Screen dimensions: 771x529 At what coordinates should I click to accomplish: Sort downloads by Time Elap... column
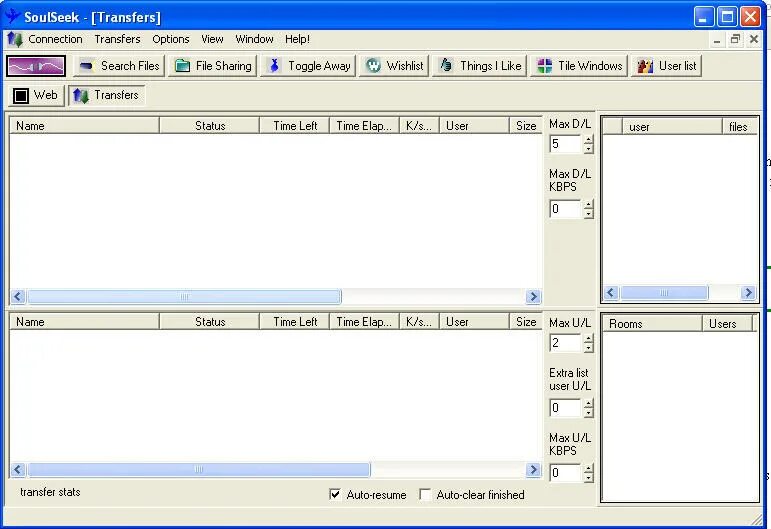pos(364,126)
